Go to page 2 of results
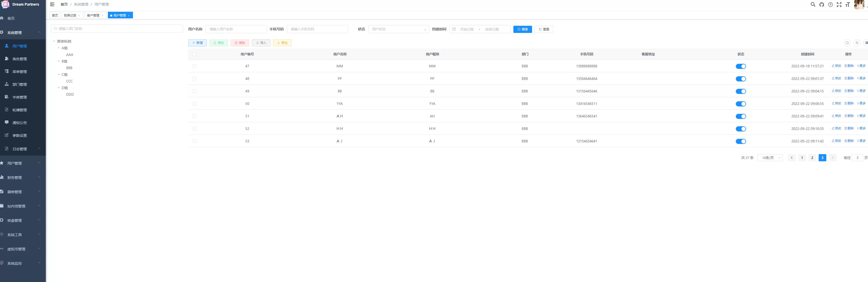Viewport: 868px width, 282px height. tap(812, 158)
